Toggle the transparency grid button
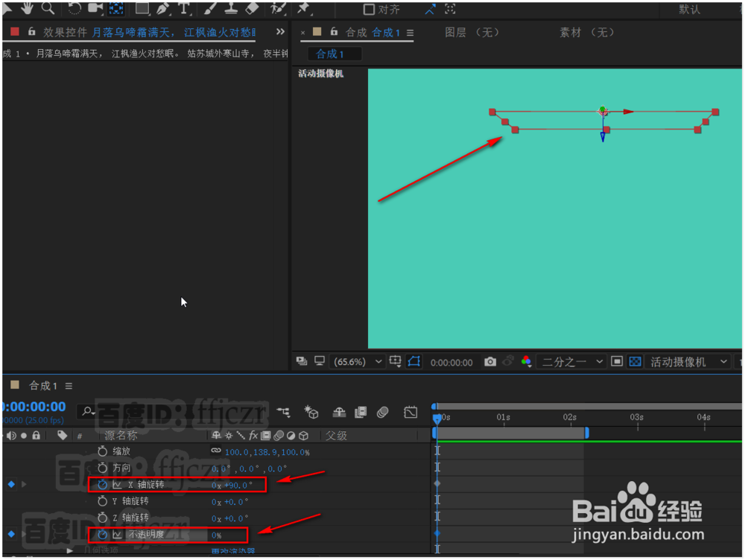 click(635, 362)
